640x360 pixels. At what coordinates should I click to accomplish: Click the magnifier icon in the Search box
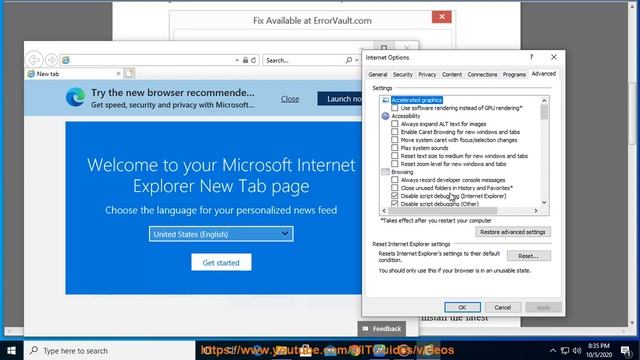(x=349, y=60)
